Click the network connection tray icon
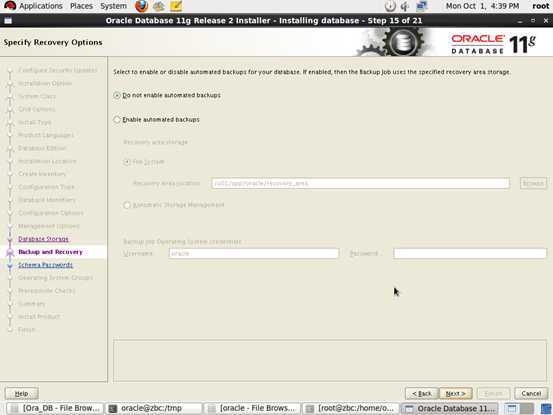This screenshot has width=553, height=415. coord(421,6)
